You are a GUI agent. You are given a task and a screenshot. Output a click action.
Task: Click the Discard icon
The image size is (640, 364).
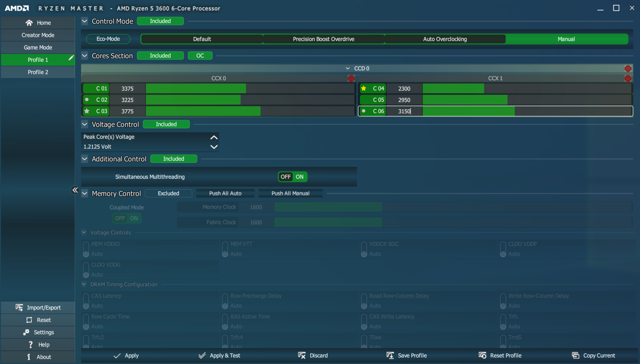coord(302,355)
